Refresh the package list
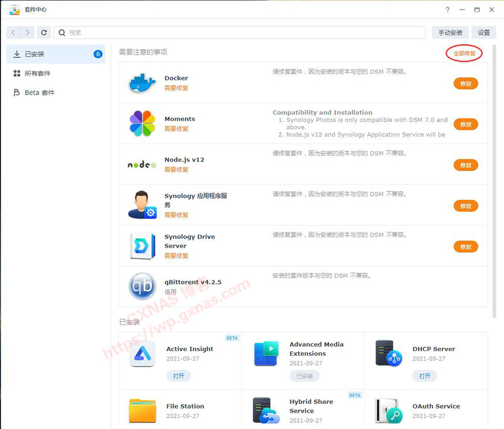The height and width of the screenshot is (429, 504). [x=44, y=32]
